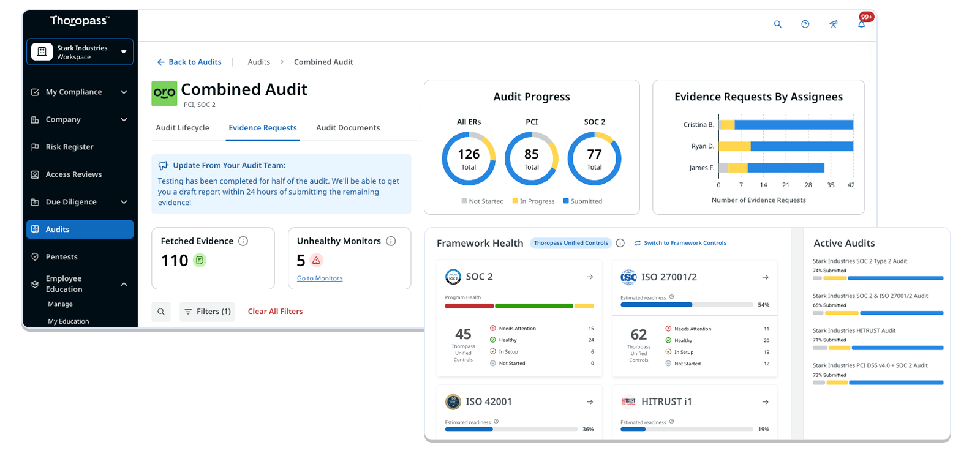Open the Filters (1) dropdown
The height and width of the screenshot is (459, 980).
(207, 312)
